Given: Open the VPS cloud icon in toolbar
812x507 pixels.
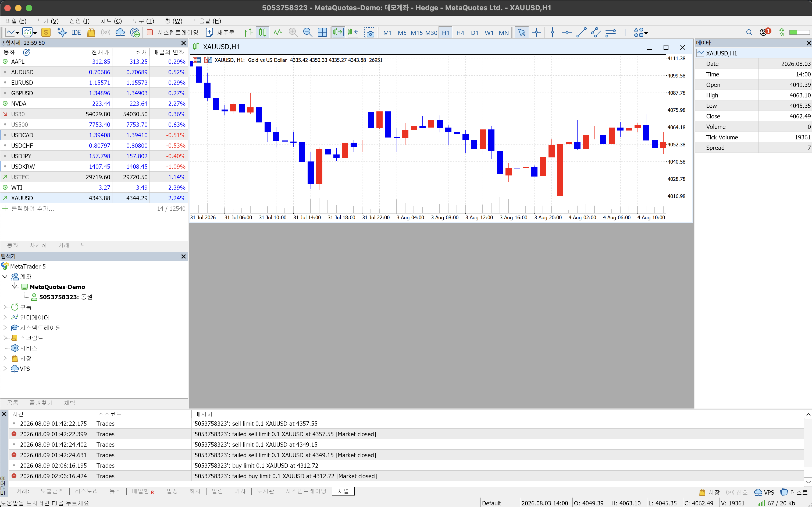Looking at the screenshot, I should (120, 33).
